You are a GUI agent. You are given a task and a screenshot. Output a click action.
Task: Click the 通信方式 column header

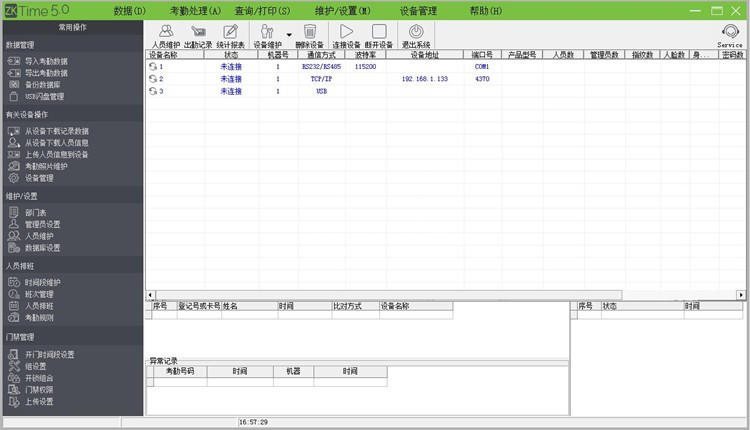point(321,55)
